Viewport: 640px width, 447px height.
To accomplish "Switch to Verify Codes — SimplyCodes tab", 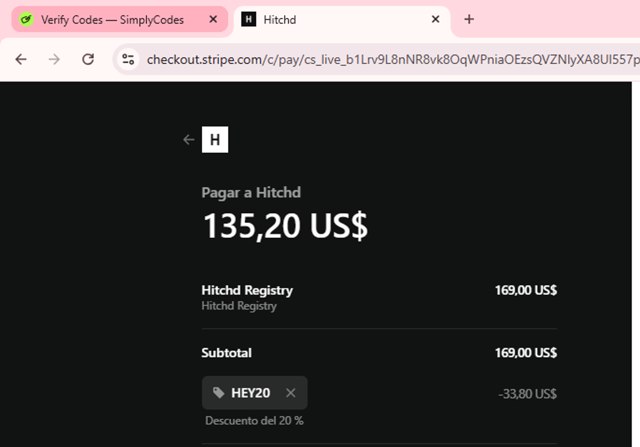I will click(x=119, y=19).
